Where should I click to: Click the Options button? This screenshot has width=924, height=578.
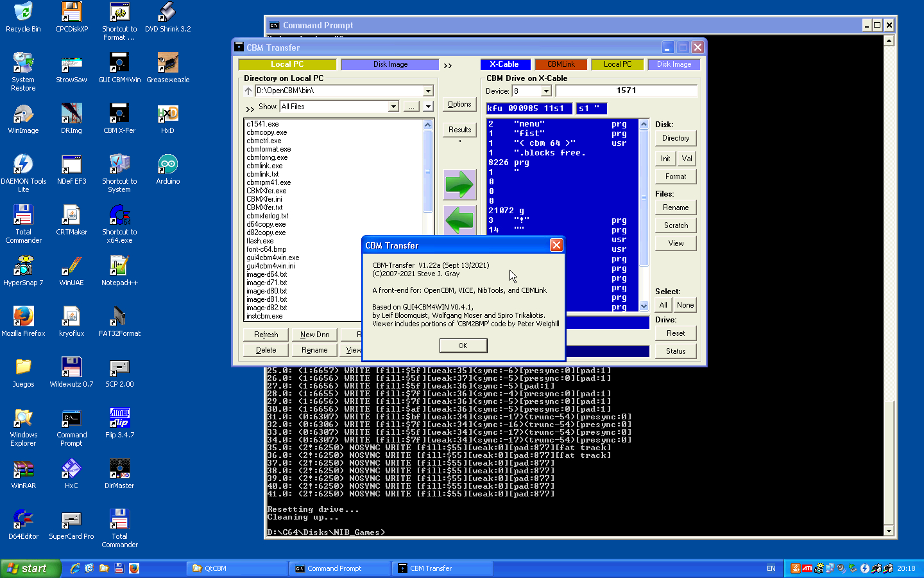pyautogui.click(x=459, y=104)
